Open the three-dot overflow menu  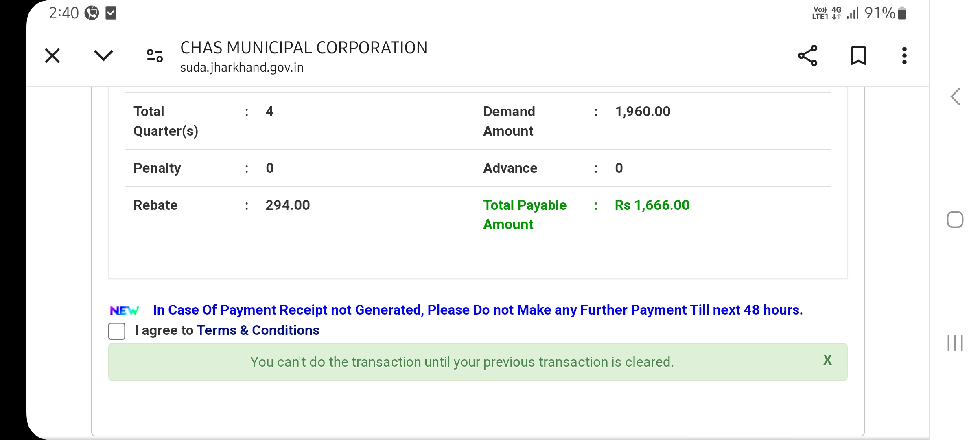[x=904, y=55]
